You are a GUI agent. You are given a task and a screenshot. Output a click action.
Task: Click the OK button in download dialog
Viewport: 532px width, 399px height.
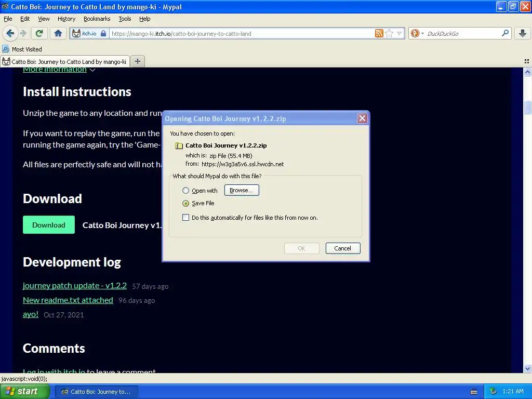[302, 248]
